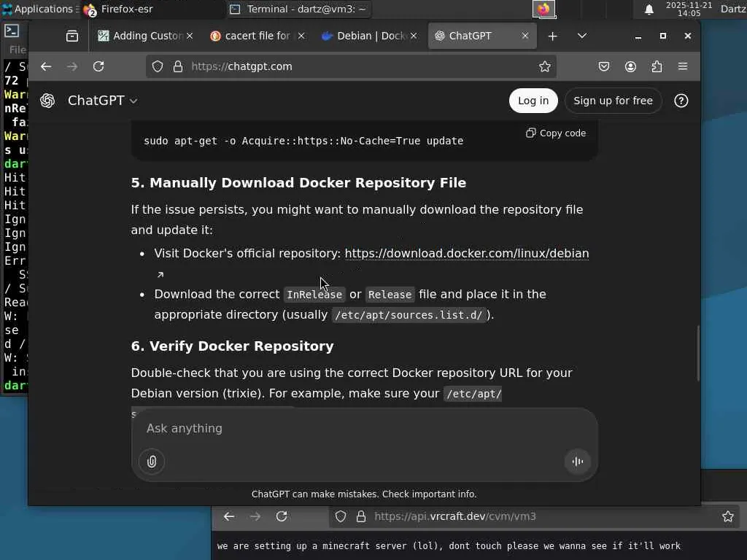Click the 'Ask anything' message input
Viewport: 747px width, 560px height.
(364, 428)
